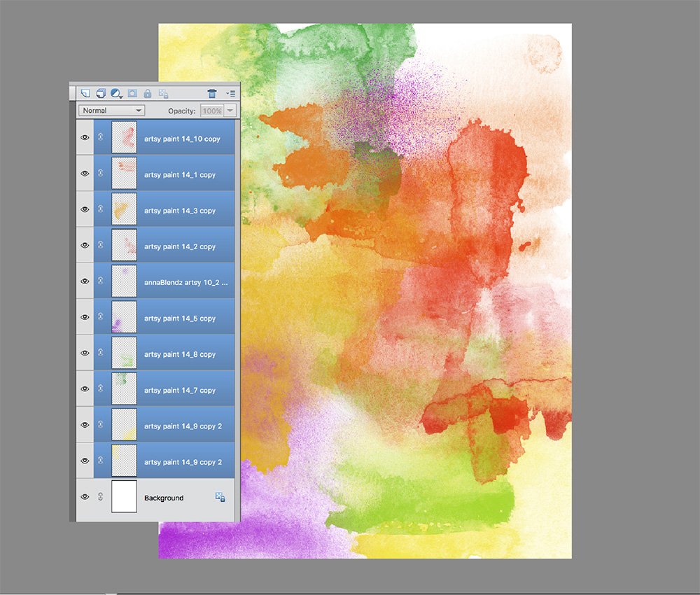Select thumbnail of annaBlendz artsy 10_2 layer
The image size is (700, 595).
pos(124,281)
